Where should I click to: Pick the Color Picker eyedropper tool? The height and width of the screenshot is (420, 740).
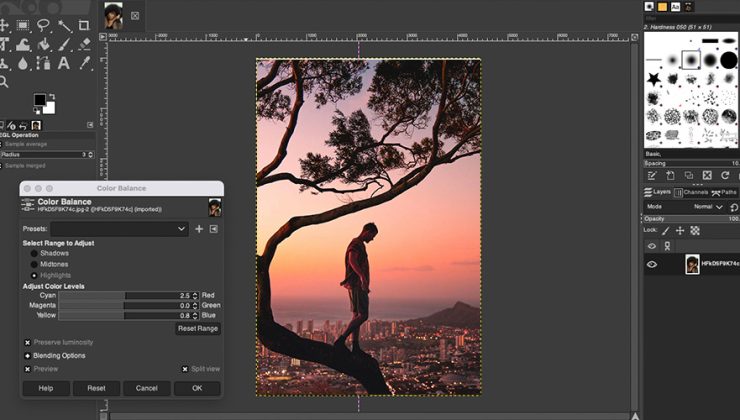pos(84,63)
